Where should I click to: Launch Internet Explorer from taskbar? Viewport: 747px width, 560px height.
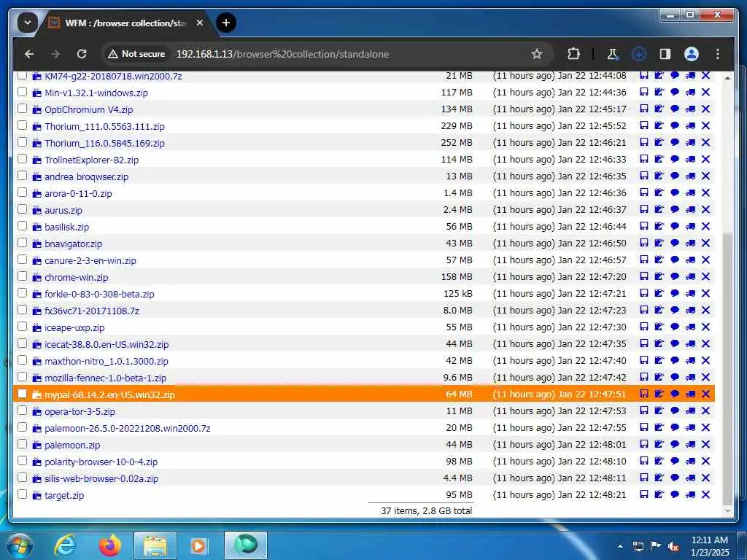[65, 545]
